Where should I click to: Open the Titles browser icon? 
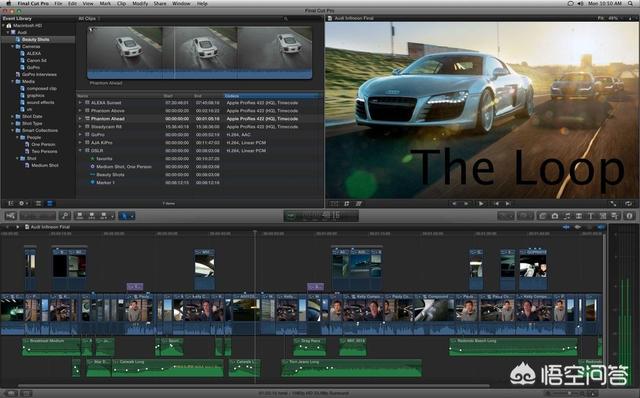tap(591, 216)
